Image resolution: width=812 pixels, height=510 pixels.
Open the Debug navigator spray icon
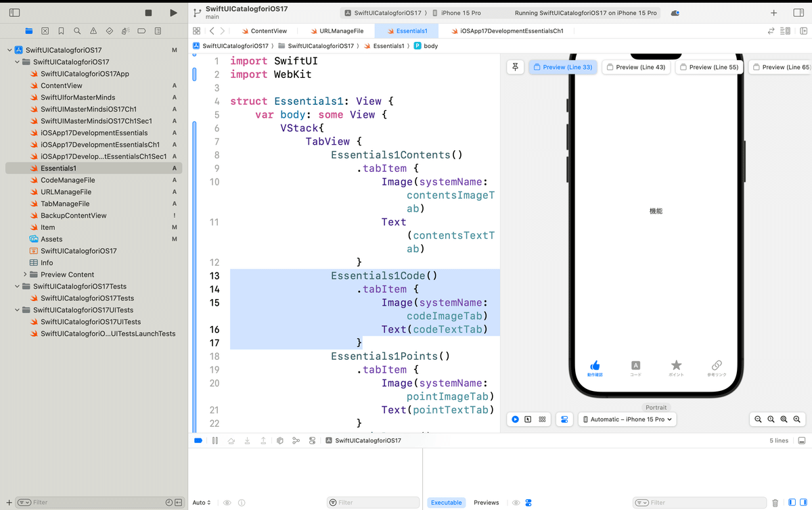pyautogui.click(x=126, y=31)
